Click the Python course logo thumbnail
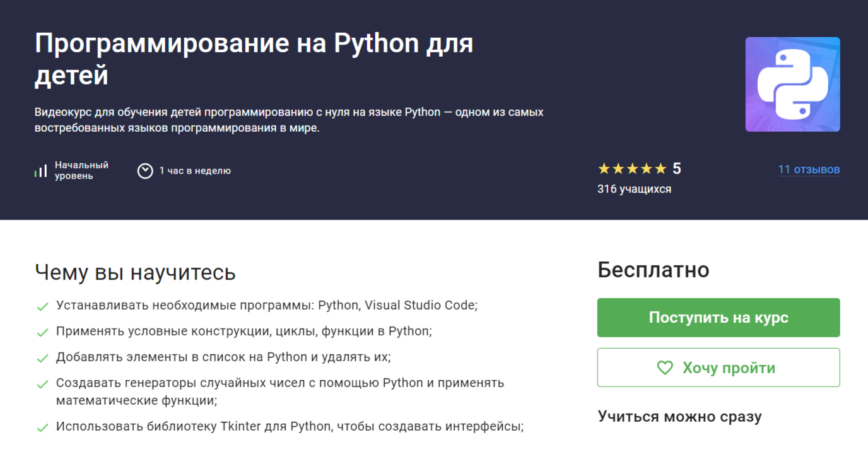868x471 pixels. [x=792, y=84]
